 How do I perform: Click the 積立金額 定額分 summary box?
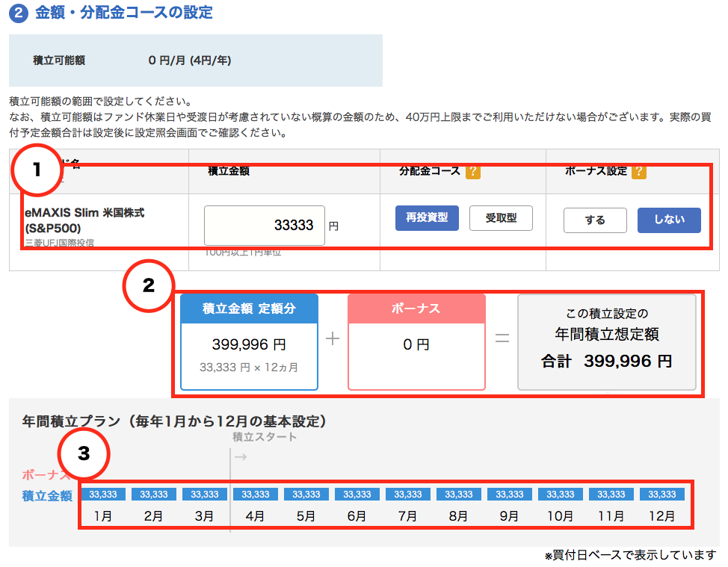(249, 342)
